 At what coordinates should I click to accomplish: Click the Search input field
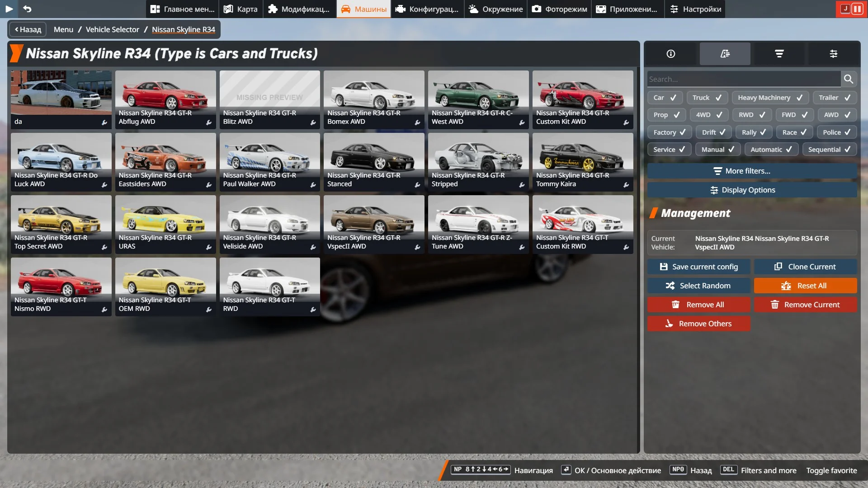(x=744, y=79)
